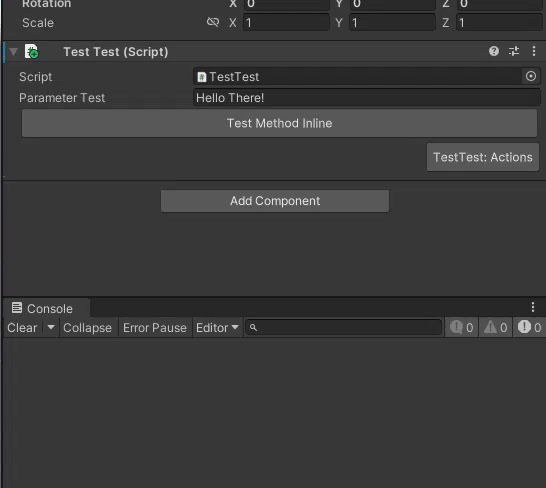Open help reference for Test Test script
The image size is (546, 488).
(494, 51)
